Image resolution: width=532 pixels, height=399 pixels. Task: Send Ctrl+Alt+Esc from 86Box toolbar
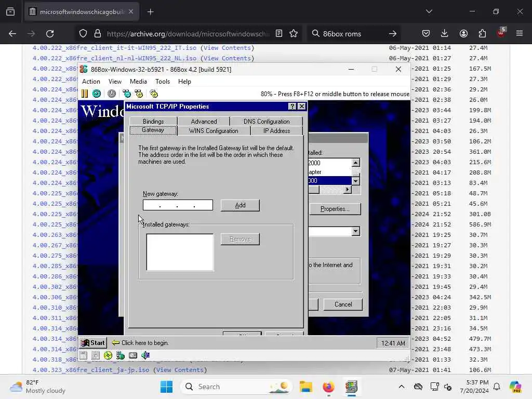138,94
